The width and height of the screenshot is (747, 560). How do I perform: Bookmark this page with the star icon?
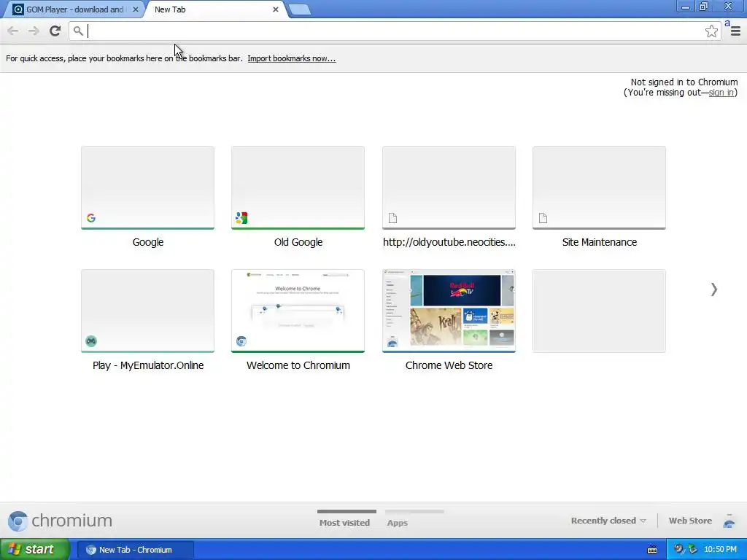coord(711,31)
